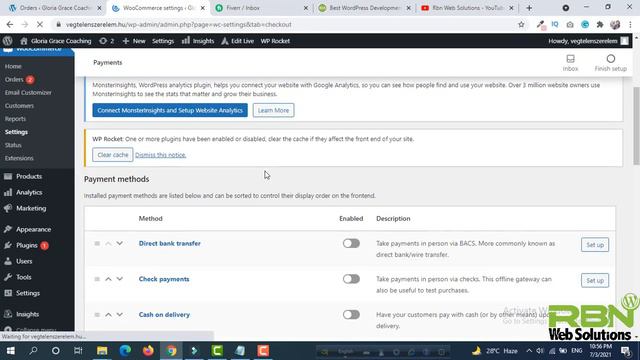Open Status in the WooCommerce submenu

[x=13, y=145]
